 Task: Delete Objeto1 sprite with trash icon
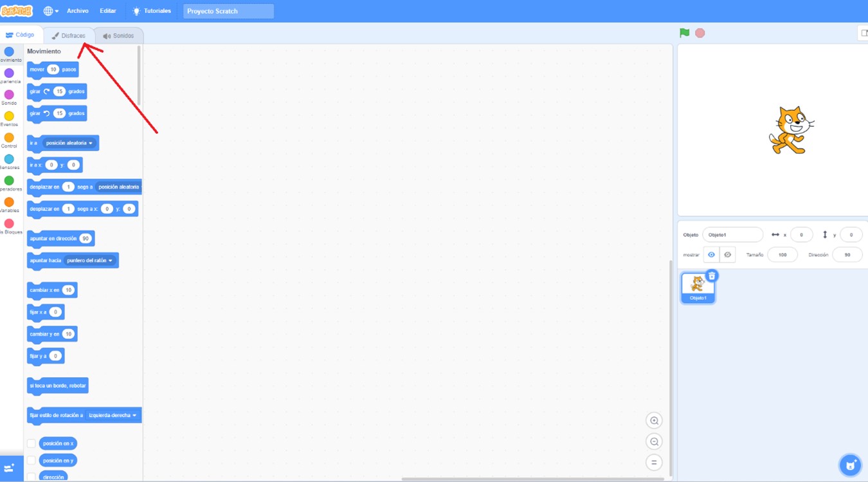pos(712,276)
